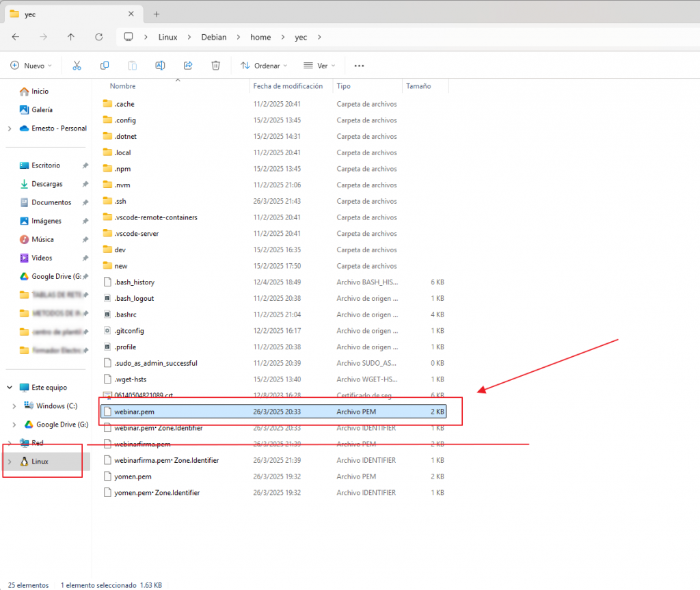Open the three-dots more options menu
700x590 pixels.
pos(359,66)
